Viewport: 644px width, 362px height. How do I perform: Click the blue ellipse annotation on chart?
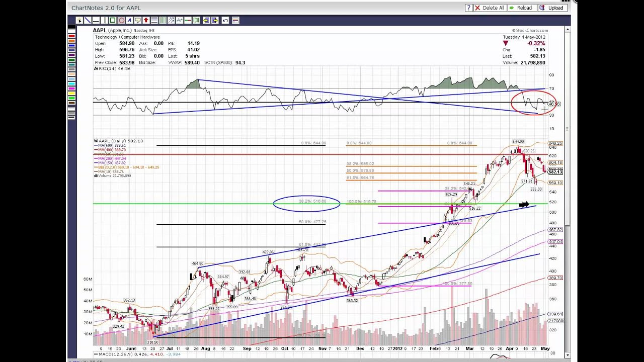(x=306, y=203)
